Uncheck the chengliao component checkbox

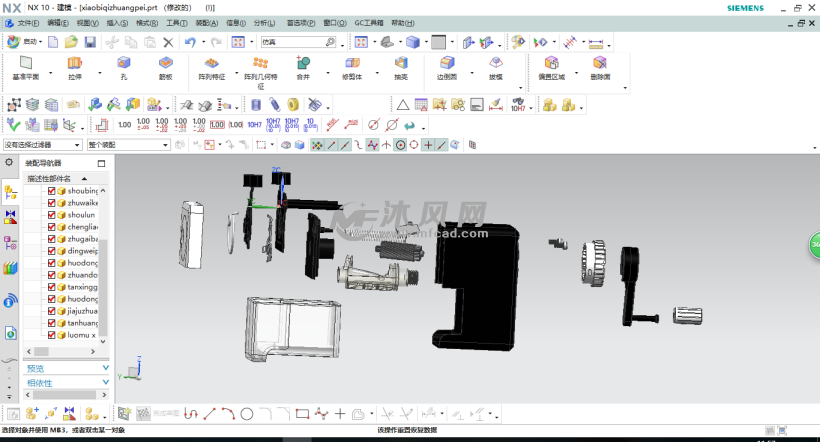point(51,227)
